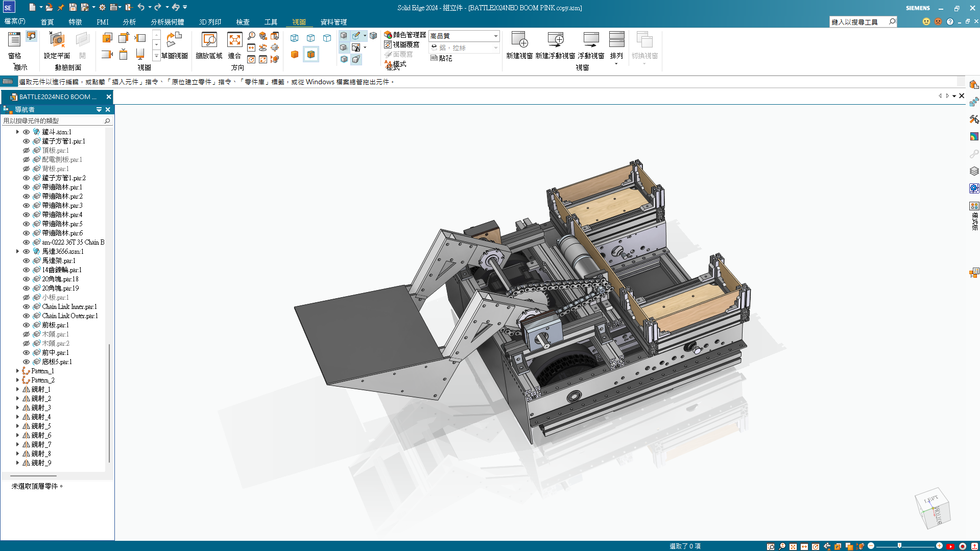Select shaded with visible edges view style
The image size is (980, 551).
tap(311, 54)
